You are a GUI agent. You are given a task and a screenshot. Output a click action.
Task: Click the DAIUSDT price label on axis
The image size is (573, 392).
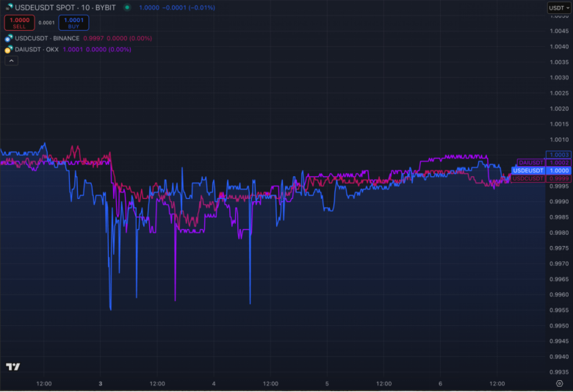coord(532,162)
